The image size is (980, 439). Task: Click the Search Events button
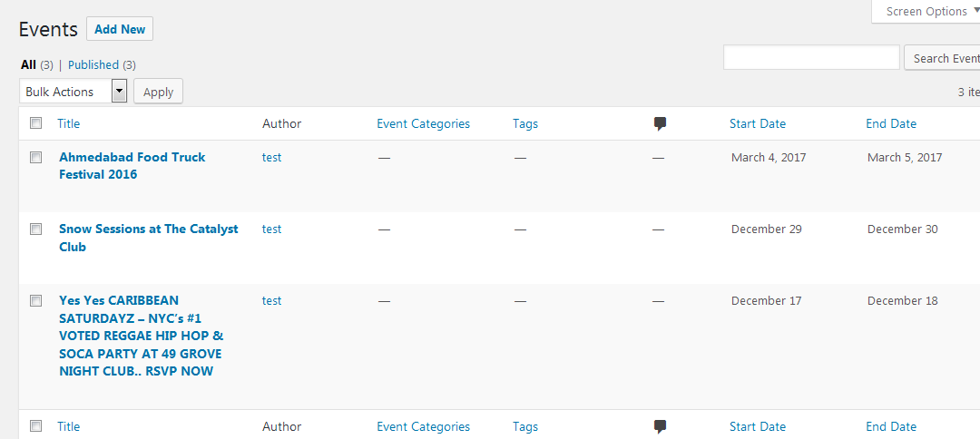click(944, 58)
